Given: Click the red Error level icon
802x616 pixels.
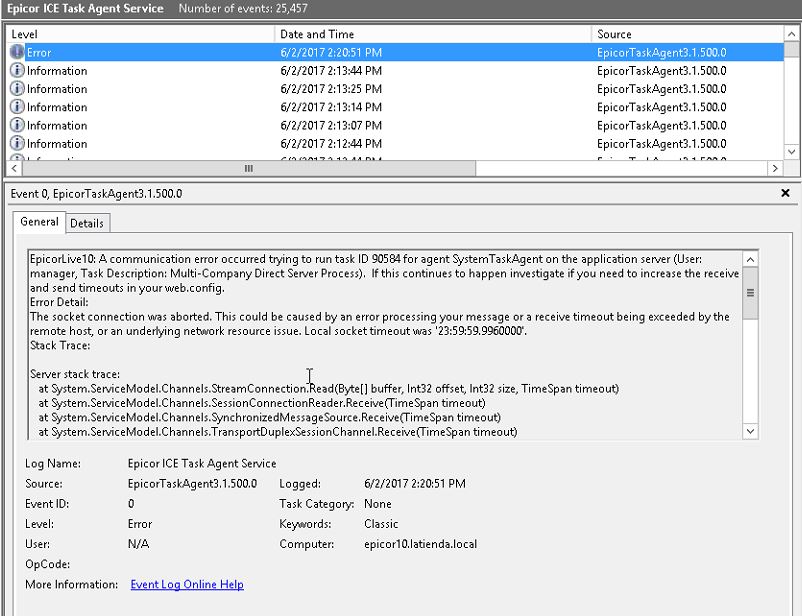Looking at the screenshot, I should point(17,52).
